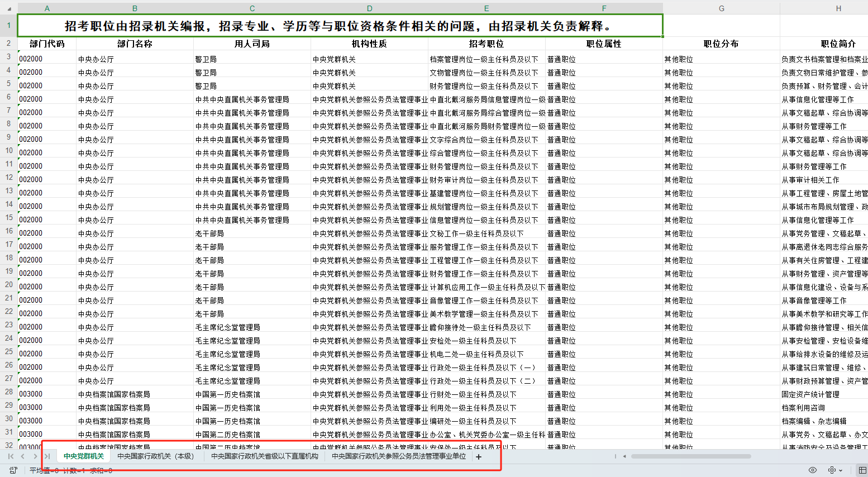Image resolution: width=868 pixels, height=477 pixels.
Task: Click the eye reading-mode icon in the status bar
Action: 813,470
